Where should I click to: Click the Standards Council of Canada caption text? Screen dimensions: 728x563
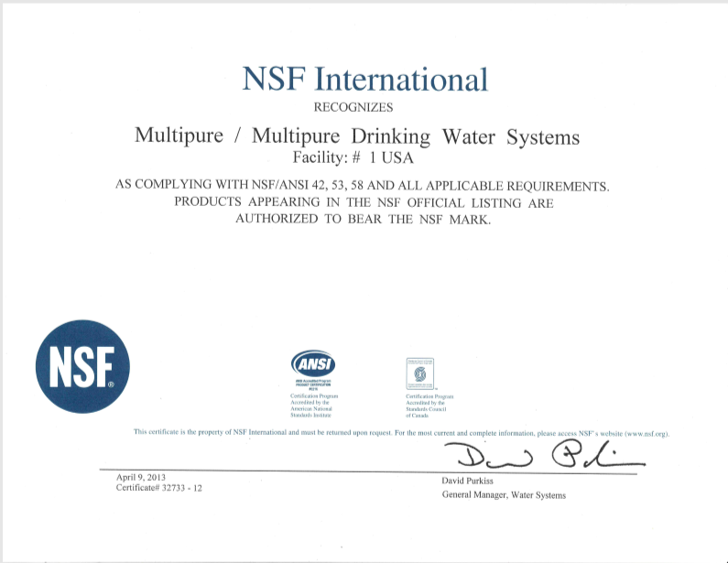click(x=425, y=403)
